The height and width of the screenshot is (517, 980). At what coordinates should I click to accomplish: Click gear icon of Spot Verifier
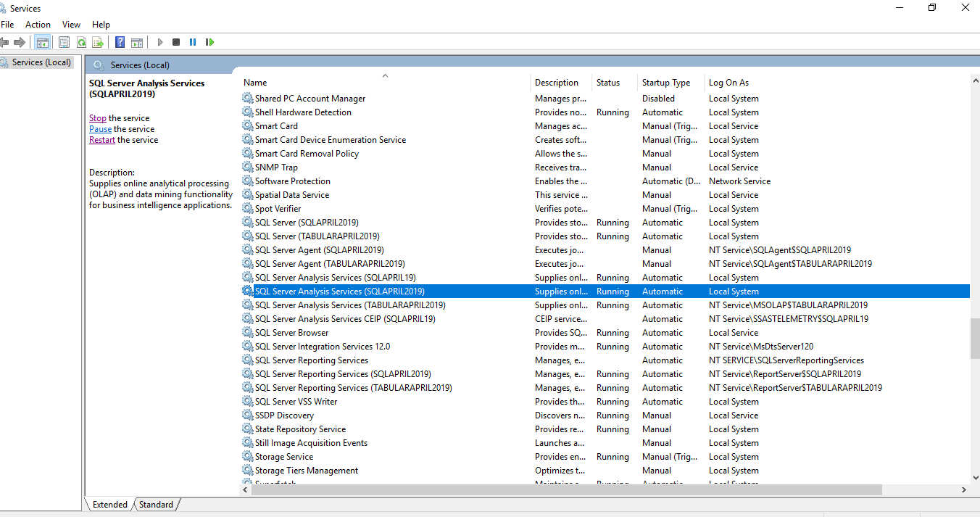point(248,209)
